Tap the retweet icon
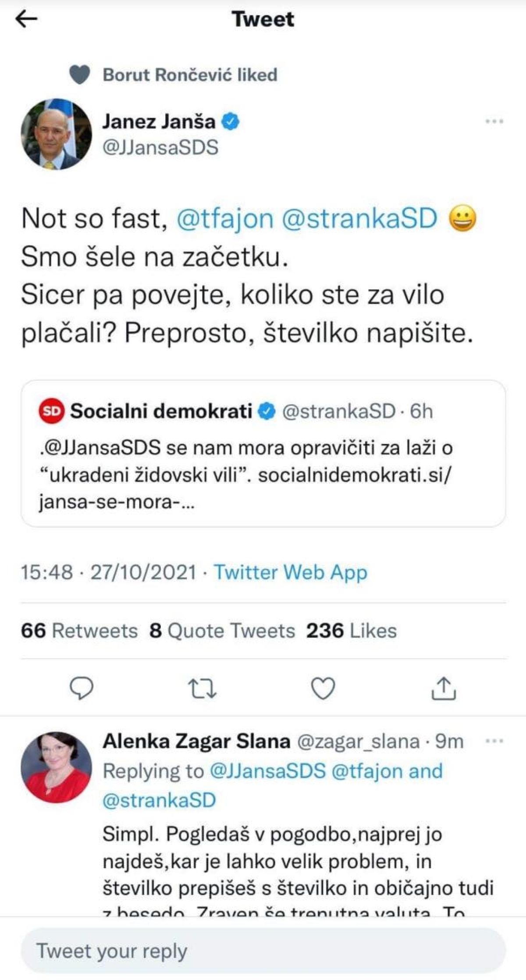 click(x=202, y=689)
